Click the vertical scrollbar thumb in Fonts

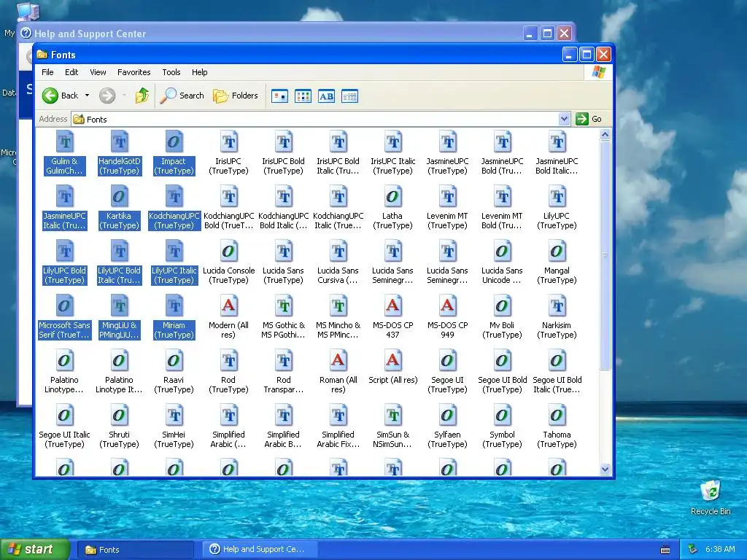pyautogui.click(x=605, y=255)
